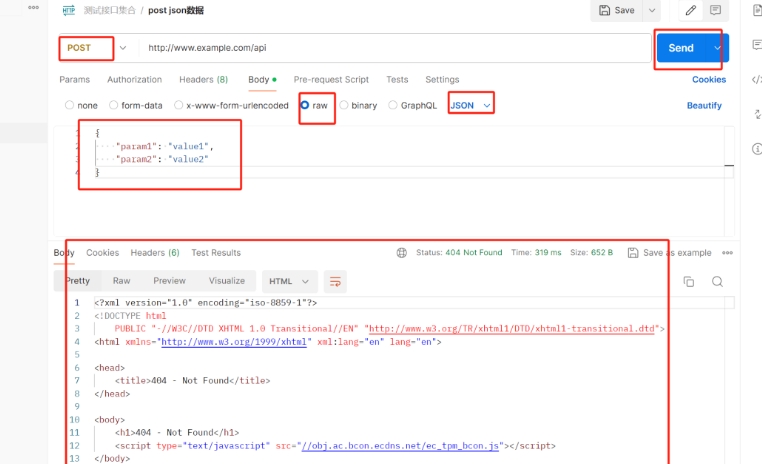The height and width of the screenshot is (464, 762).
Task: Select the x-www-form-urlencoded radio button
Action: pyautogui.click(x=178, y=105)
